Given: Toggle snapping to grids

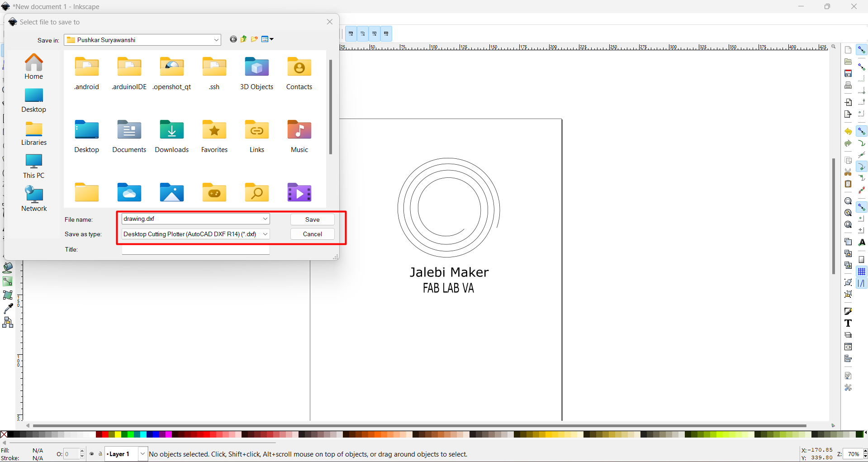Looking at the screenshot, I should click(862, 271).
